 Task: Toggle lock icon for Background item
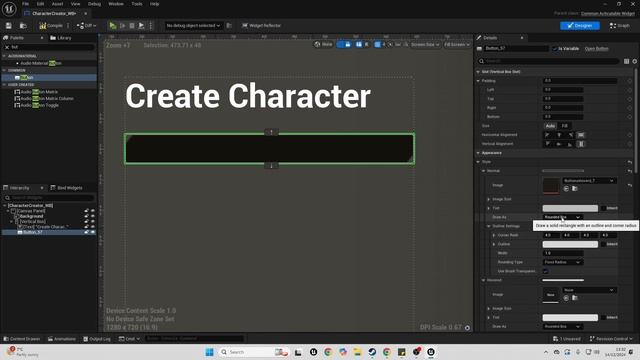pos(87,216)
